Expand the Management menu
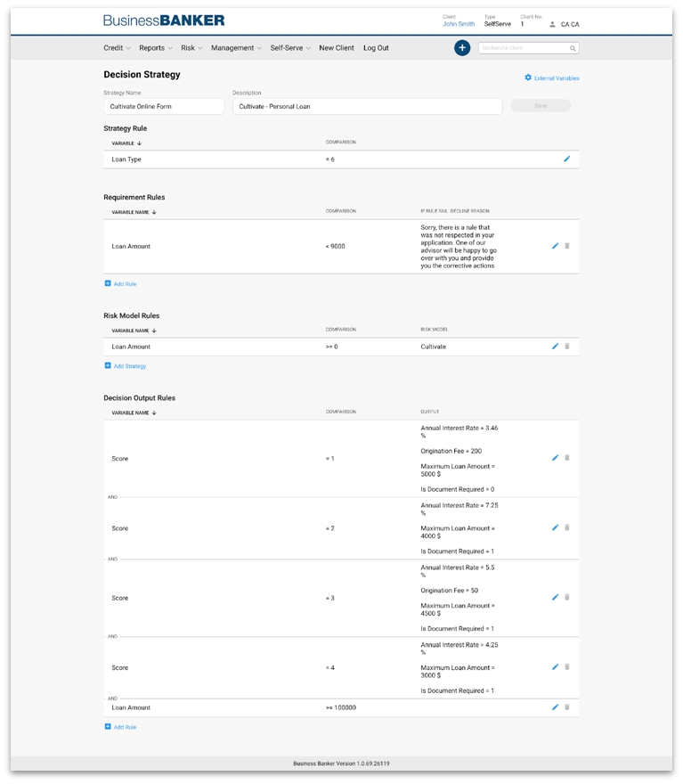The width and height of the screenshot is (683, 784). (x=236, y=48)
